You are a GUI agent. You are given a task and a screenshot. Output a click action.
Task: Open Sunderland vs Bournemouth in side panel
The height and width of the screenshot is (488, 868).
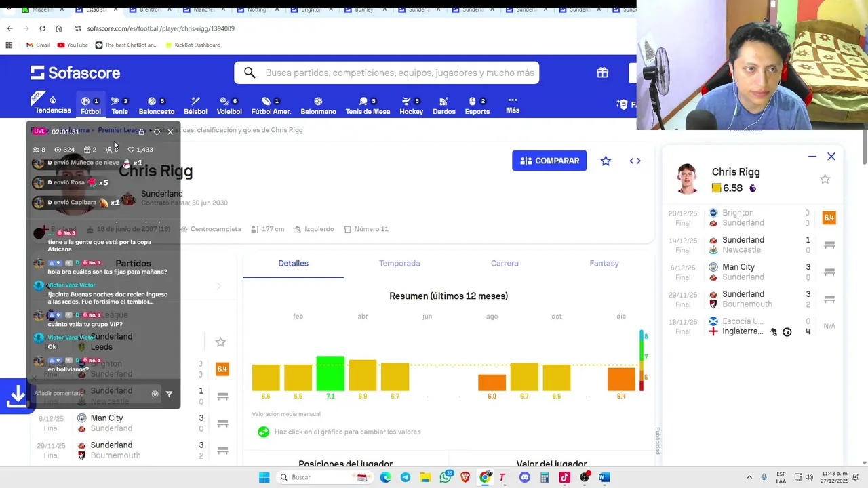point(751,299)
